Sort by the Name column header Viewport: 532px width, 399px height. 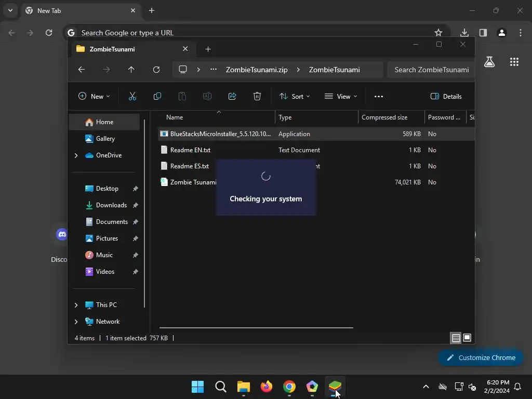click(217, 117)
